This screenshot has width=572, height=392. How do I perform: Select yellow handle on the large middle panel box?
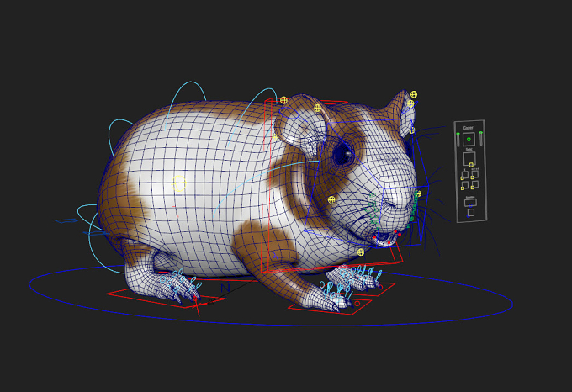(471, 165)
